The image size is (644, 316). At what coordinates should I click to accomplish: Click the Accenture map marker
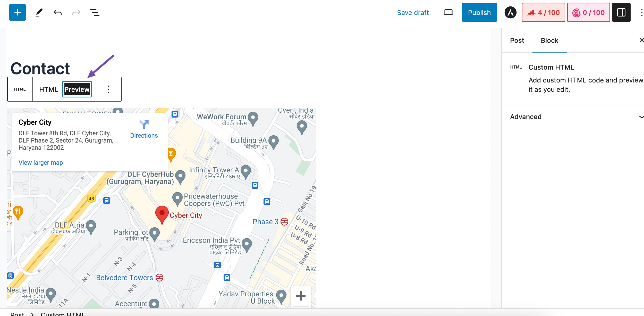click(x=154, y=304)
